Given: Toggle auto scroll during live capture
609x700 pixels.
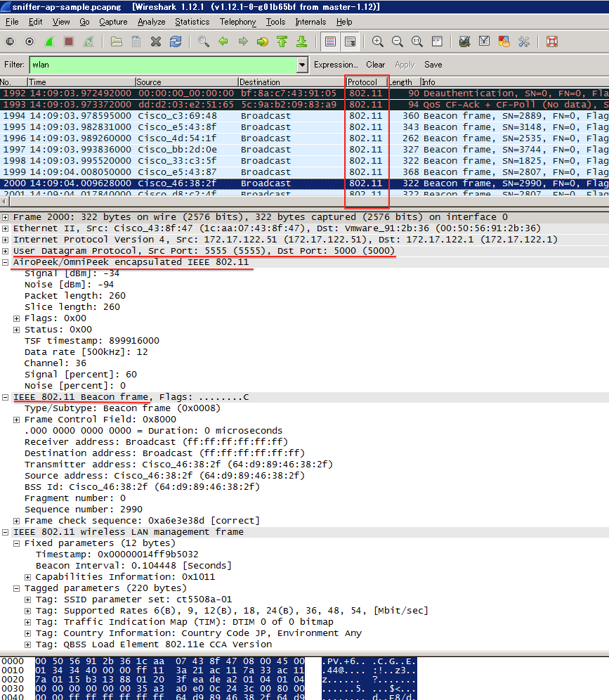Looking at the screenshot, I should tap(351, 41).
